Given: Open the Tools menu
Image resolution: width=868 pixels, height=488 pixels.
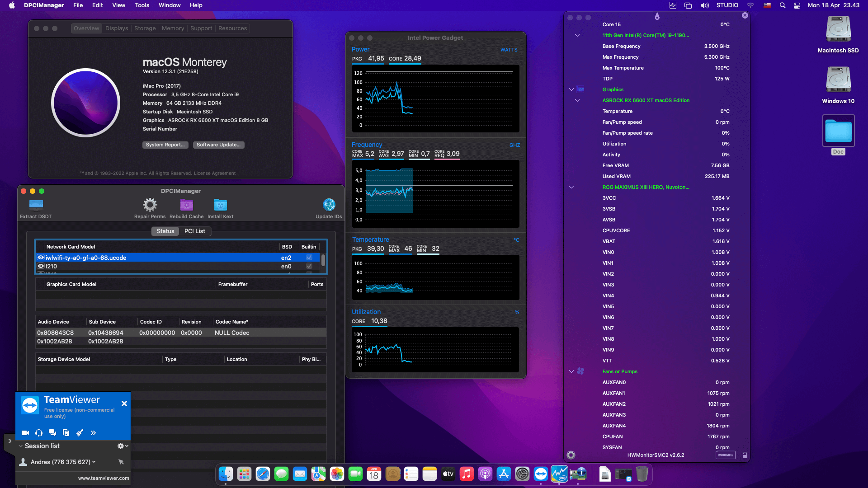Looking at the screenshot, I should point(142,5).
